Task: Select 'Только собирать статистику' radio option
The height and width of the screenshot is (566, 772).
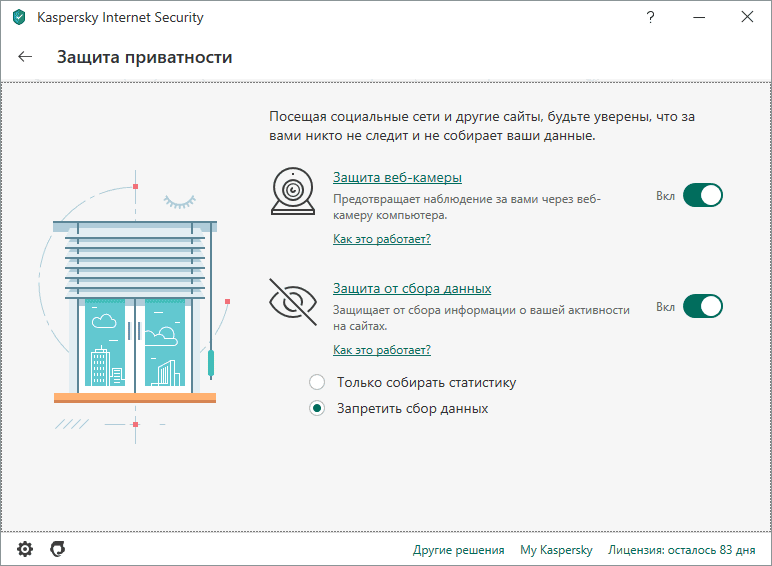Action: coord(317,382)
